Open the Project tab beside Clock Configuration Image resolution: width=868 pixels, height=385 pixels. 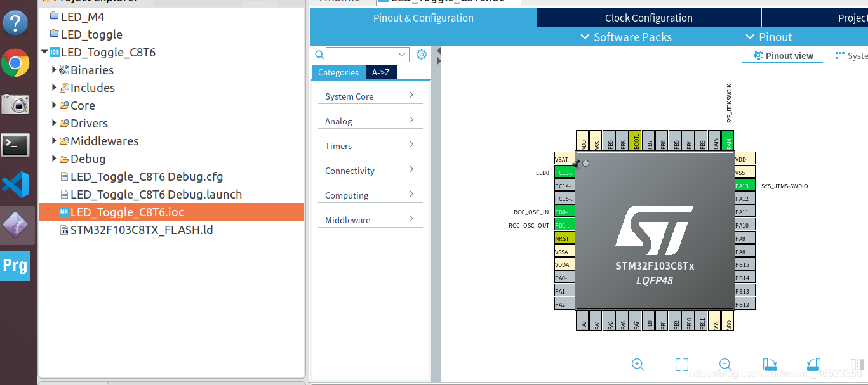tap(815, 18)
